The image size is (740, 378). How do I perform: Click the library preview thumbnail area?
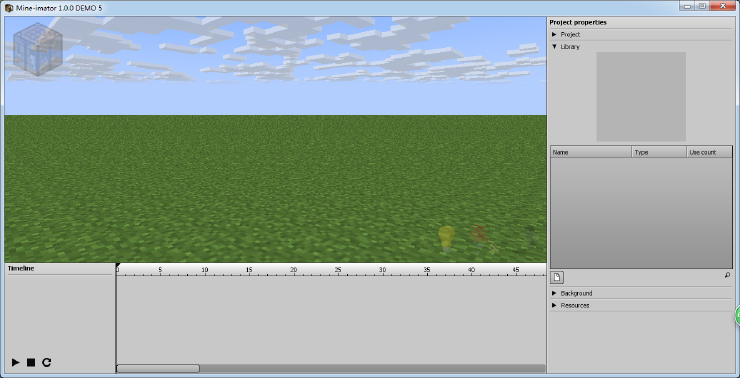[641, 97]
